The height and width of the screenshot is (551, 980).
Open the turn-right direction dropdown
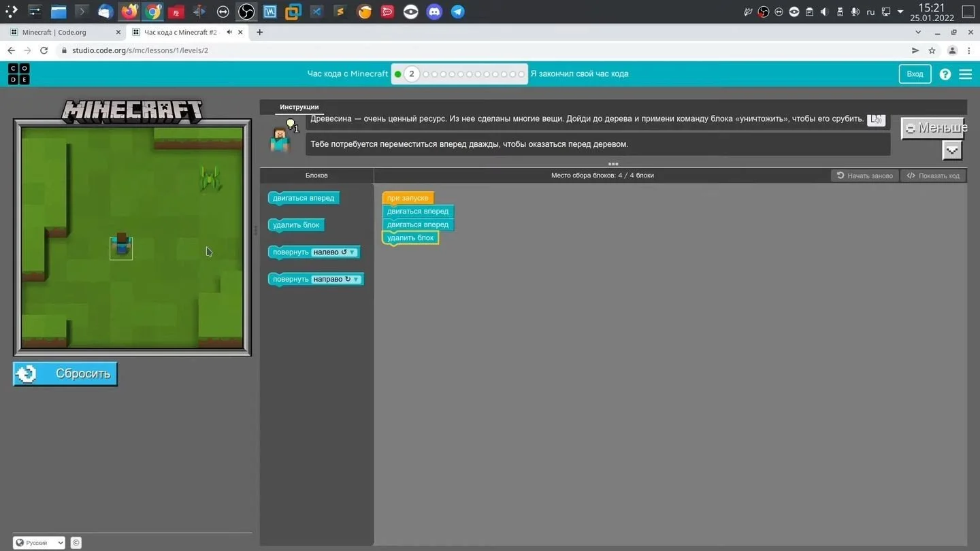click(336, 279)
